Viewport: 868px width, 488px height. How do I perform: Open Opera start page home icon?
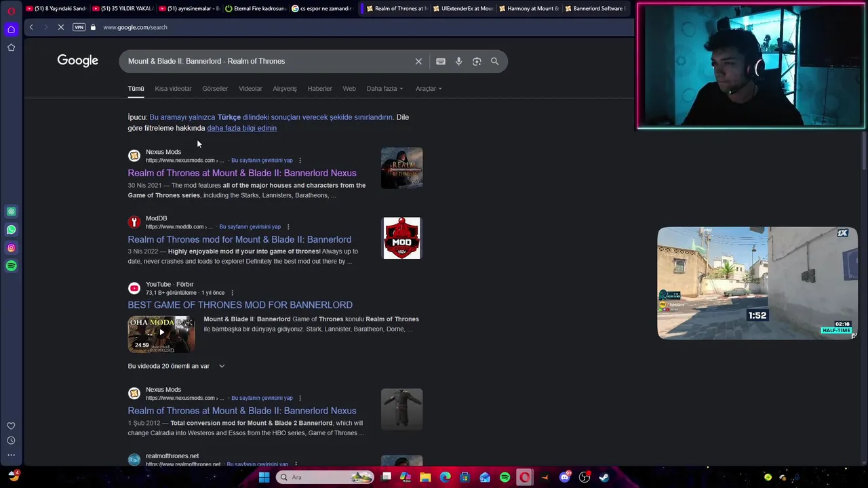click(x=12, y=29)
